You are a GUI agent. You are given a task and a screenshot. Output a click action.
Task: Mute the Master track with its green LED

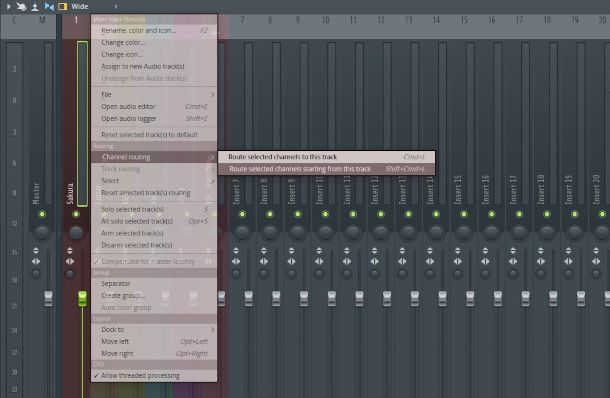point(42,214)
